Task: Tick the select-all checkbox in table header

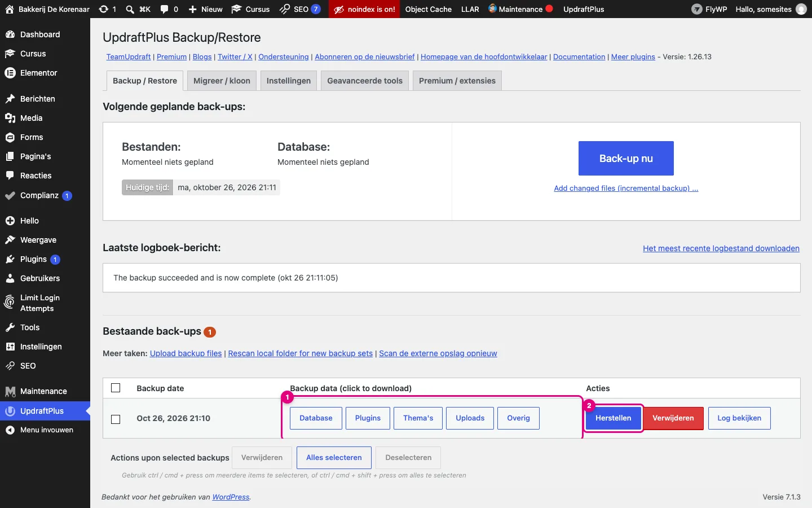Action: (116, 388)
